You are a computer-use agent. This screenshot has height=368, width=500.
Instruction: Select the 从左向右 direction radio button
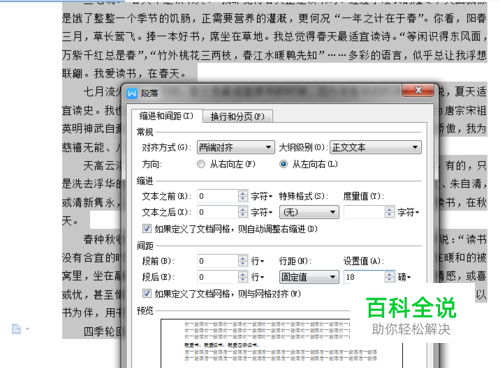point(283,164)
